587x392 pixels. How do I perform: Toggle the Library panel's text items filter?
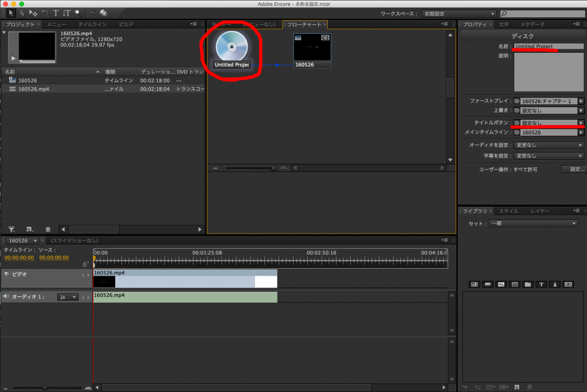click(x=541, y=284)
